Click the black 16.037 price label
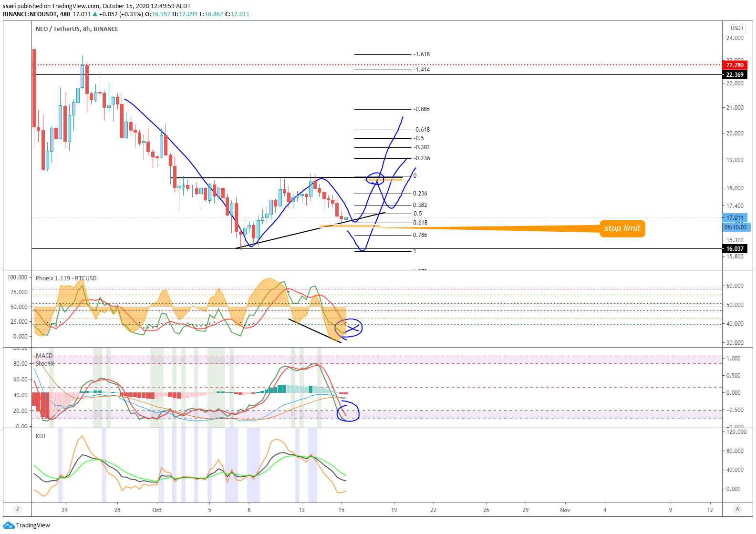756x534 pixels. (x=735, y=248)
